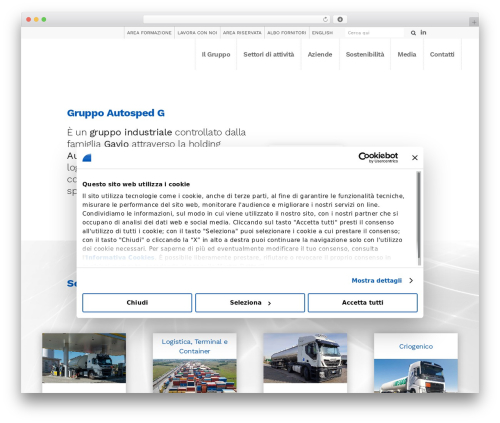Open the LinkedIn icon link
The image size is (500, 423).
423,32
